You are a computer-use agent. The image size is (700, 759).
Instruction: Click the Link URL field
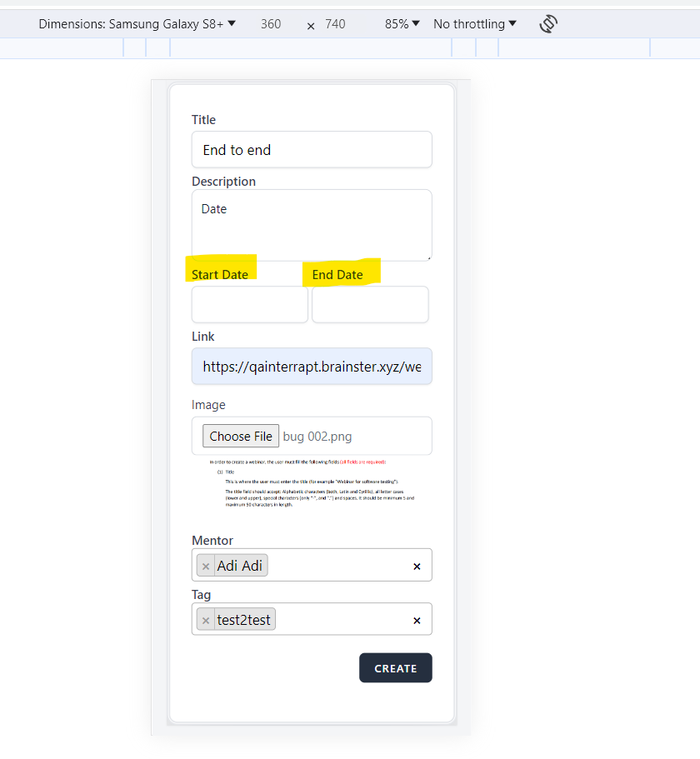tap(312, 367)
